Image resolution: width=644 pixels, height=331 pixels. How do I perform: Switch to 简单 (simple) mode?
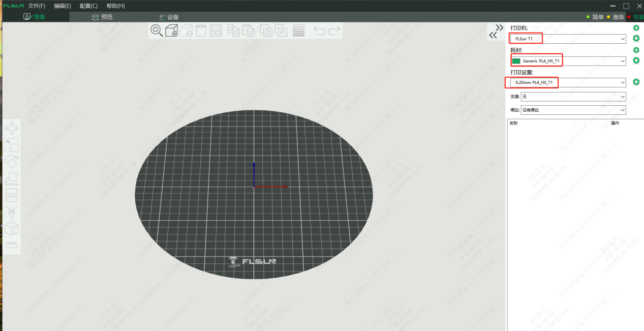(x=598, y=17)
